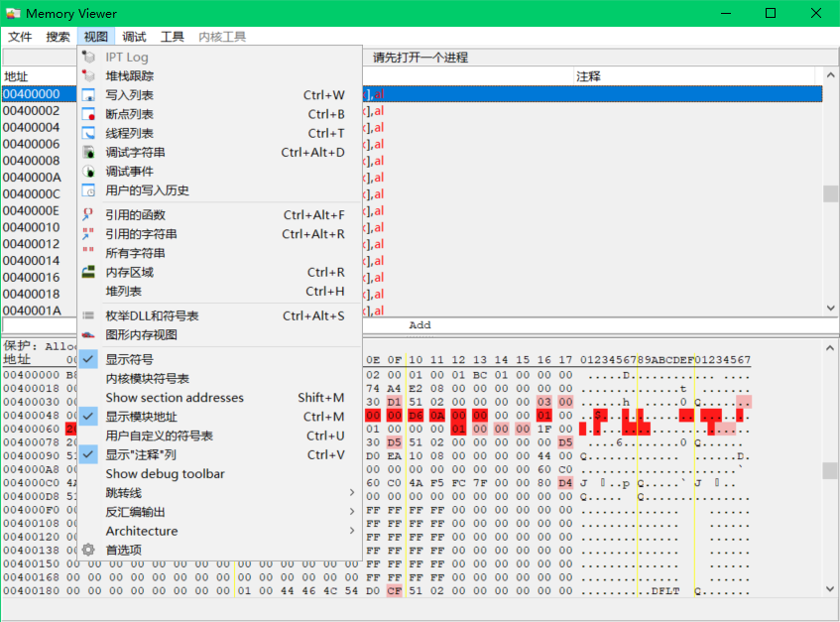Toggle 内核模块符号表 option

pyautogui.click(x=219, y=379)
